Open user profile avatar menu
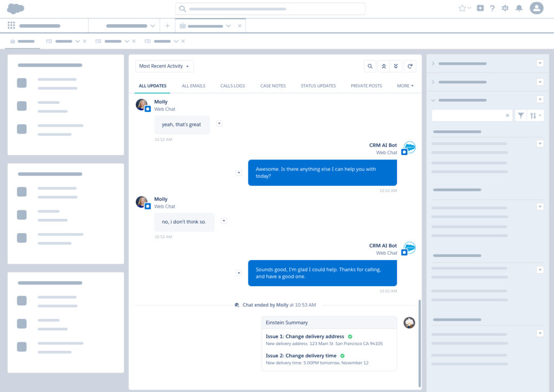Image resolution: width=554 pixels, height=392 pixels. [536, 8]
